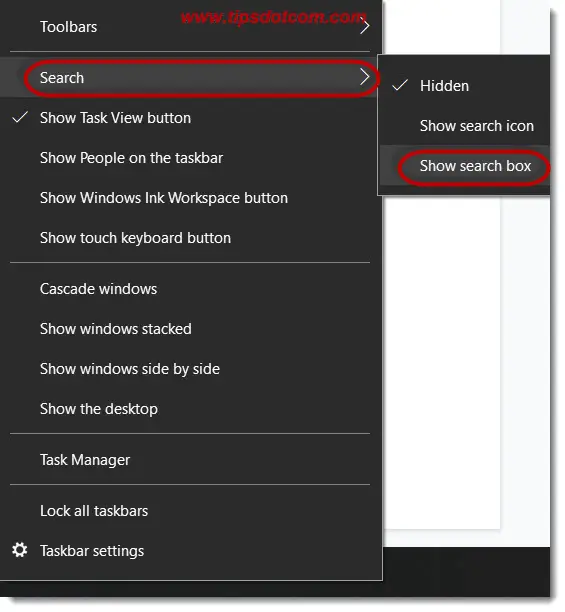Toggle Lock all taskbars
Image resolution: width=565 pixels, height=612 pixels.
(x=191, y=511)
